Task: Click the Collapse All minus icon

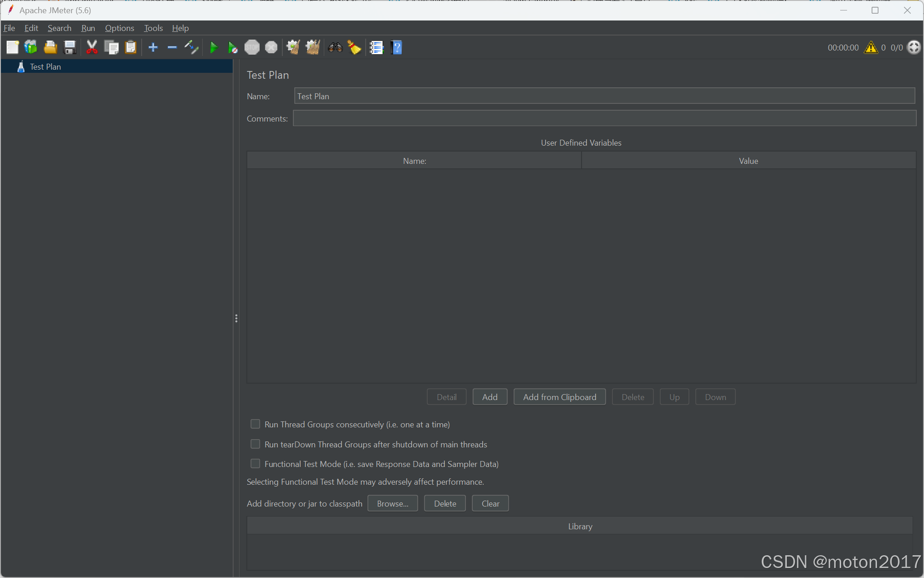Action: (172, 47)
